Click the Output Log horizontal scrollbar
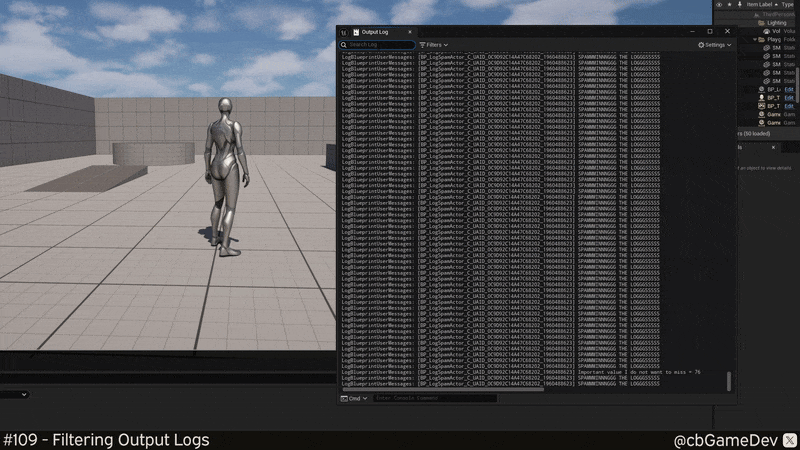Viewport: 800px width, 450px height. pyautogui.click(x=443, y=389)
